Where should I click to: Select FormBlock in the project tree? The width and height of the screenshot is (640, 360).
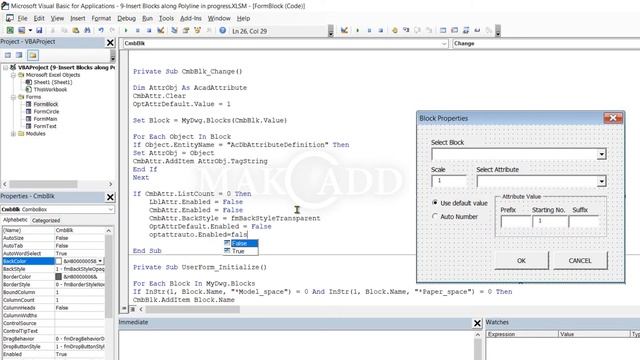[46, 104]
